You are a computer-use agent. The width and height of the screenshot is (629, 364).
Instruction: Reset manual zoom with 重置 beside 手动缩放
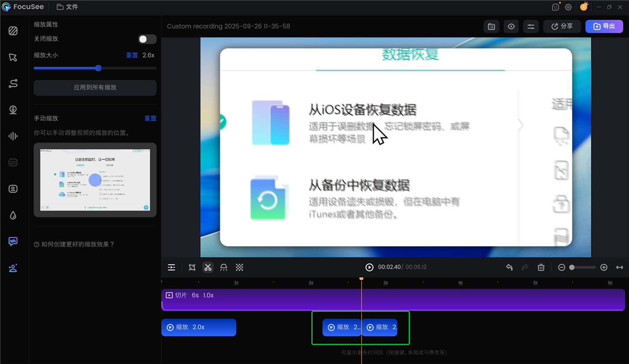click(150, 118)
